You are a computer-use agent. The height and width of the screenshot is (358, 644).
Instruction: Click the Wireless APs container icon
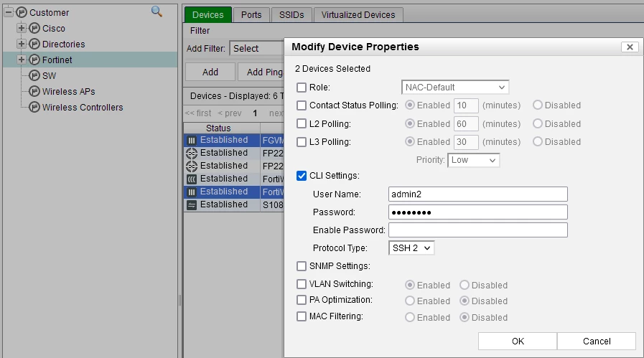coord(34,91)
